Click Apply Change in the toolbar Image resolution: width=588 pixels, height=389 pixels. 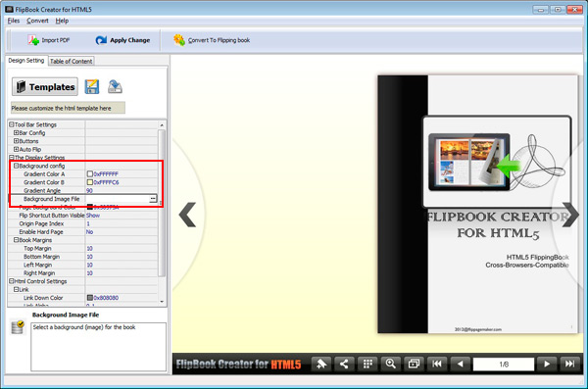coord(122,40)
